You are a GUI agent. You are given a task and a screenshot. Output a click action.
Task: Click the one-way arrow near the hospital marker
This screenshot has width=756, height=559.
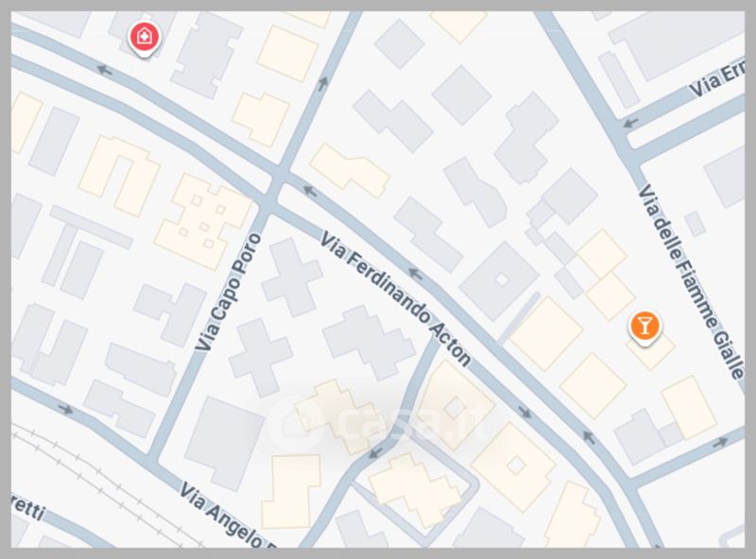(104, 71)
